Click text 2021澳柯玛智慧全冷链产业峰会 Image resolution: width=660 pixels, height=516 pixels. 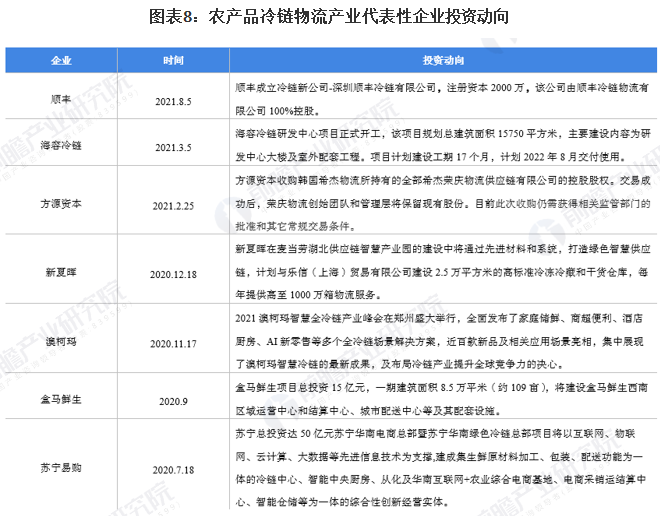coord(309,318)
